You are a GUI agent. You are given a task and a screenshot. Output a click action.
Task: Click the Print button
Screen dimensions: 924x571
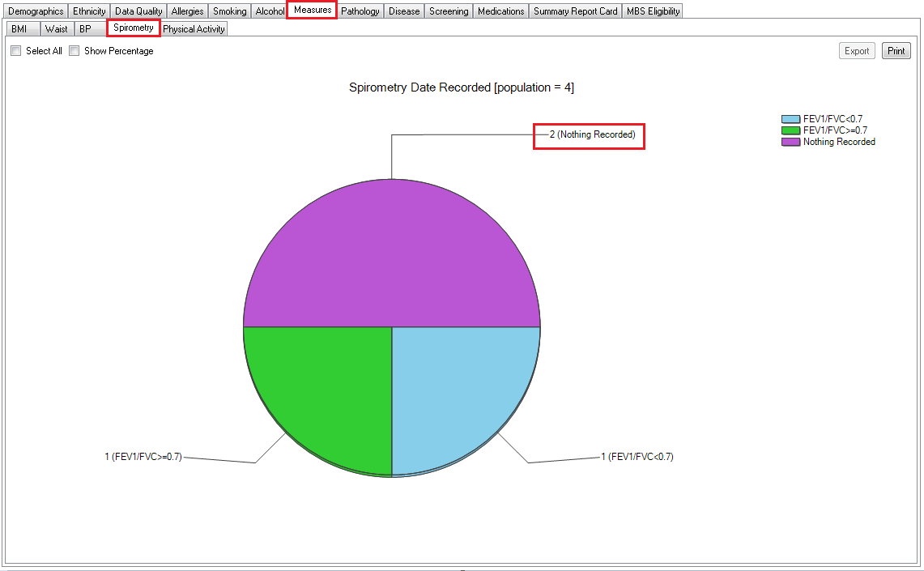pos(896,51)
